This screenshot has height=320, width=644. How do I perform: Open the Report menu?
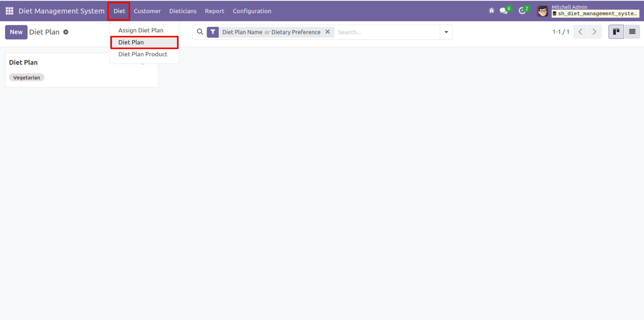pos(214,11)
